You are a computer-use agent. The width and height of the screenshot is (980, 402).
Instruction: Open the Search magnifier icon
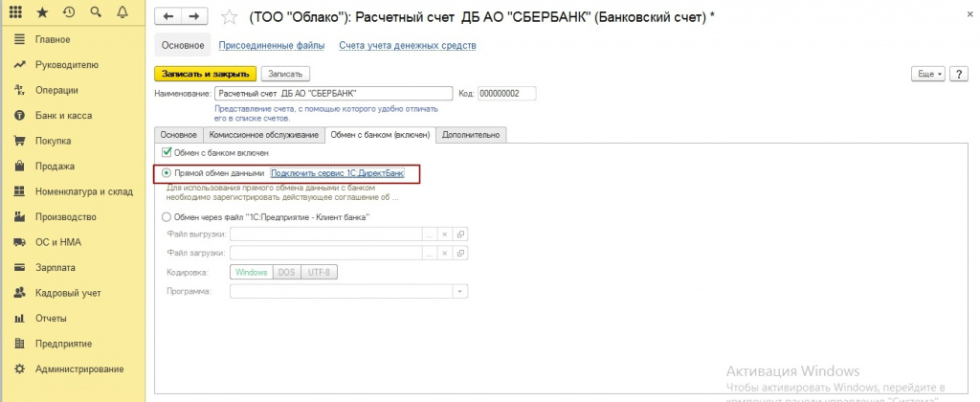click(x=96, y=11)
